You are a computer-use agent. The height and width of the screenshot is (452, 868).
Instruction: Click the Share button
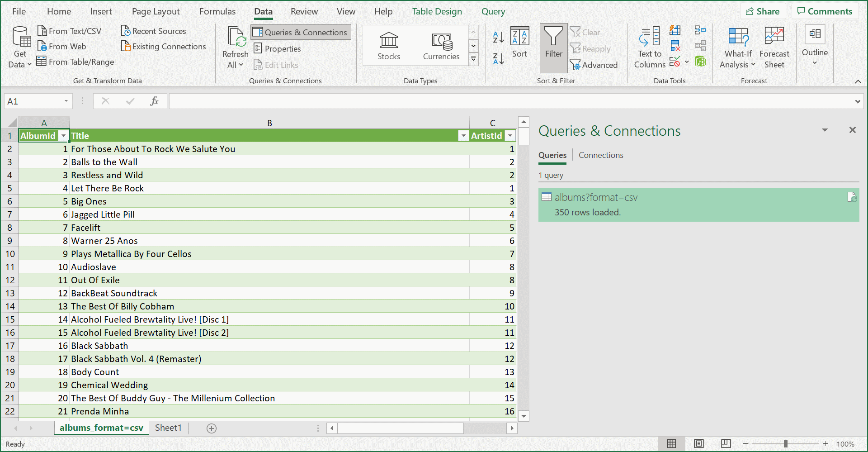(763, 11)
